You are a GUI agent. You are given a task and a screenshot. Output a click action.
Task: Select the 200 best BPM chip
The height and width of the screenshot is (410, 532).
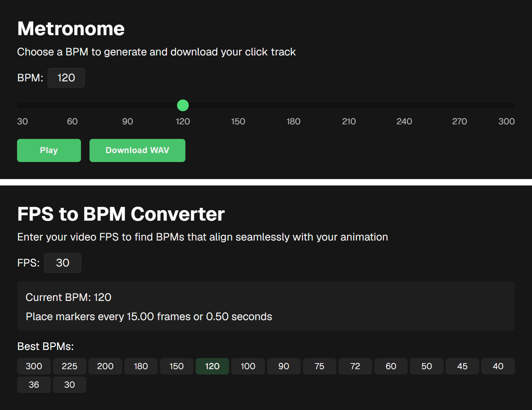[105, 366]
